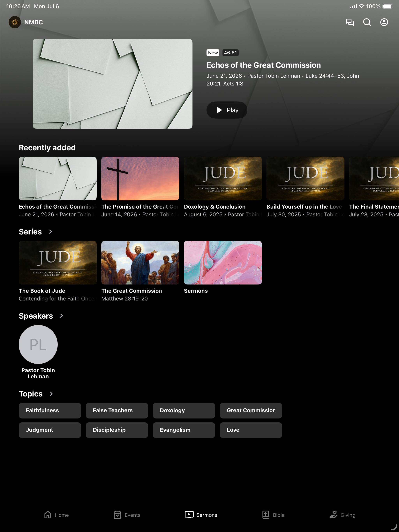
Task: Expand the Series section chevron
Action: (x=50, y=232)
